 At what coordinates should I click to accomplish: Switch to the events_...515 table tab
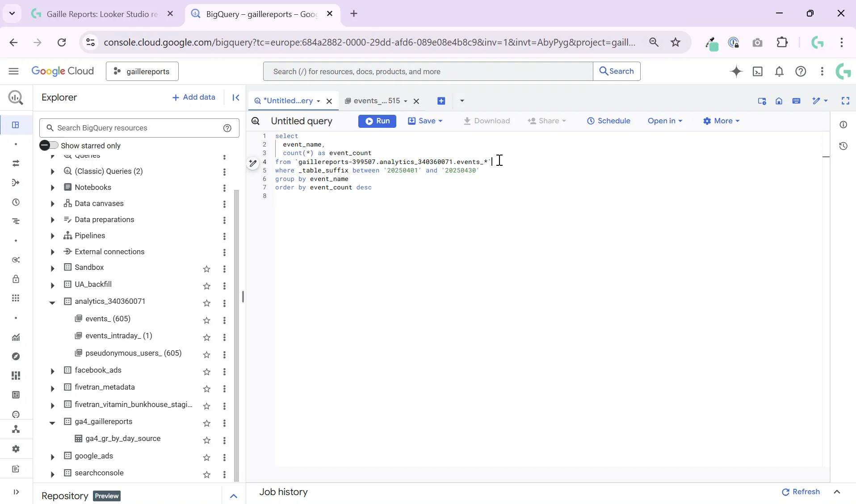pyautogui.click(x=376, y=101)
